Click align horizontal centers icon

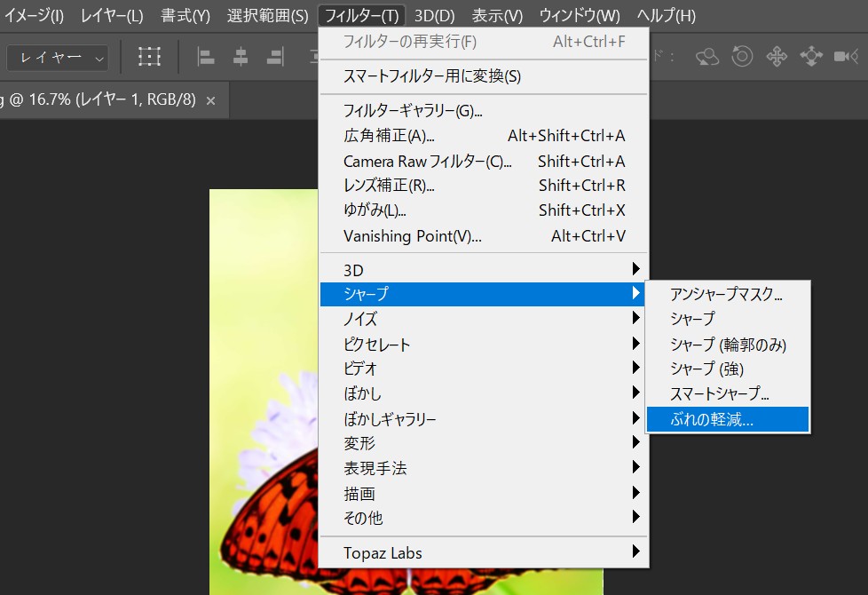241,58
